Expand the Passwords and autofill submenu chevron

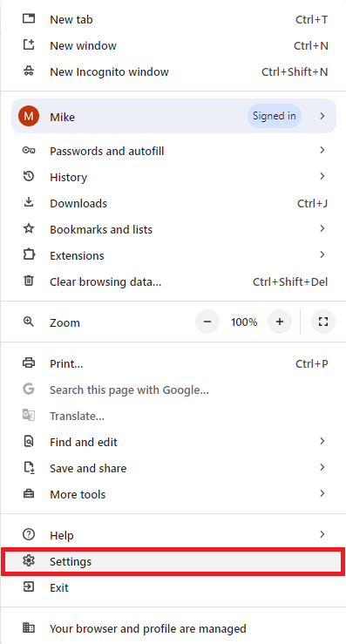(x=322, y=150)
